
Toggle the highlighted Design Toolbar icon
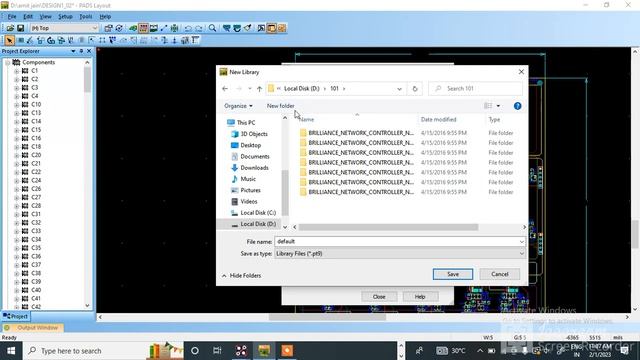pos(143,28)
